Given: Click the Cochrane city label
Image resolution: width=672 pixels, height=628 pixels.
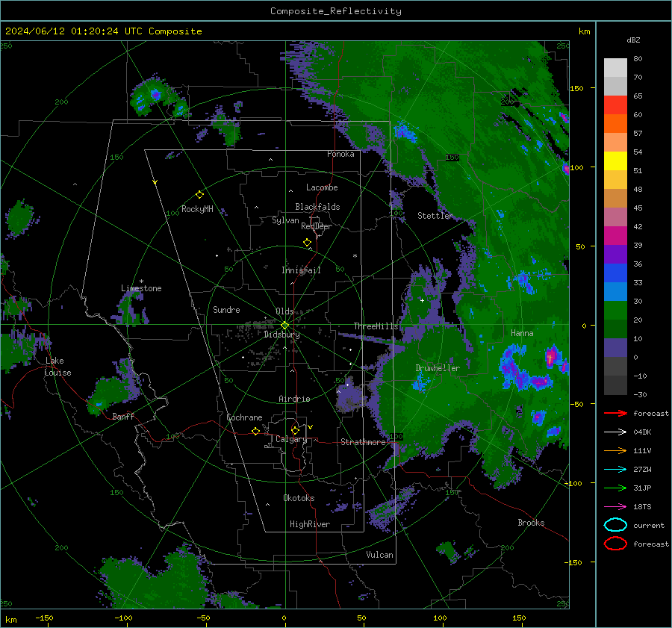Looking at the screenshot, I should click(x=244, y=417).
